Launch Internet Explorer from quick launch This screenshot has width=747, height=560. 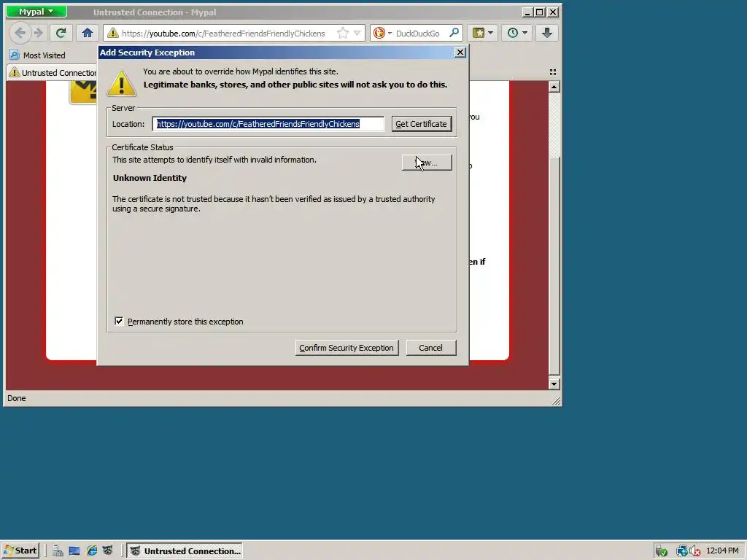click(x=91, y=551)
